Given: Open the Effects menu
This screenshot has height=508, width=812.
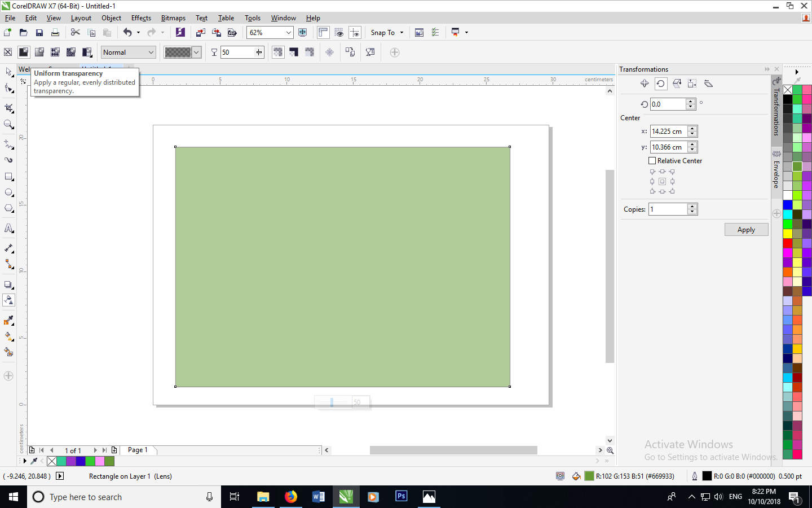Looking at the screenshot, I should point(141,18).
